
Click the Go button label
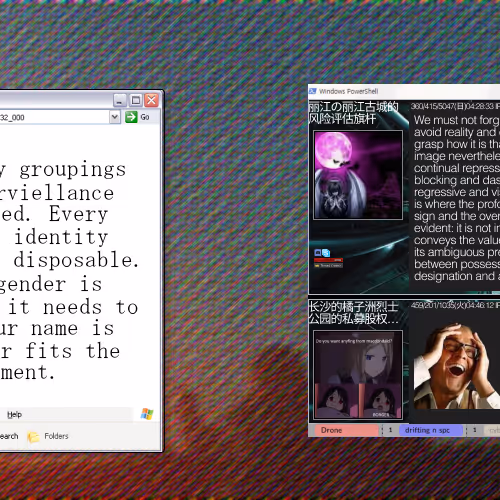click(145, 117)
